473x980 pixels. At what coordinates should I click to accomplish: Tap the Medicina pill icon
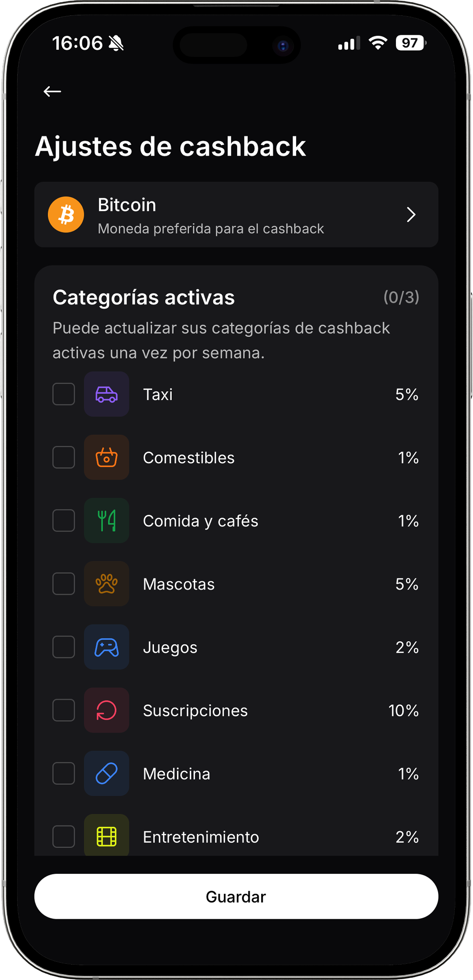tap(107, 773)
